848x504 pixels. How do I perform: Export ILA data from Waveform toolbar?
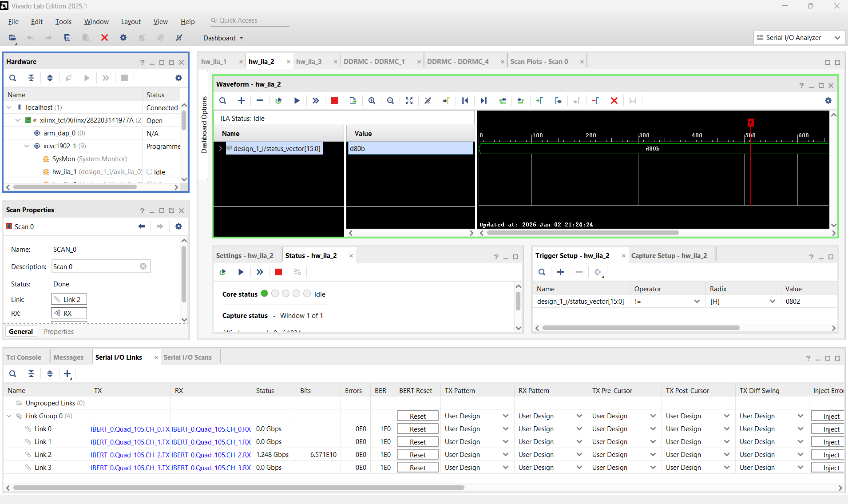353,101
